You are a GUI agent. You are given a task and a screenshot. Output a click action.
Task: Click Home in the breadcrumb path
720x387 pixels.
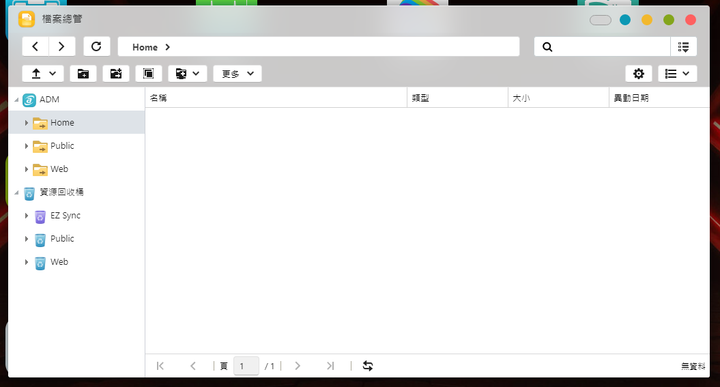coord(145,47)
